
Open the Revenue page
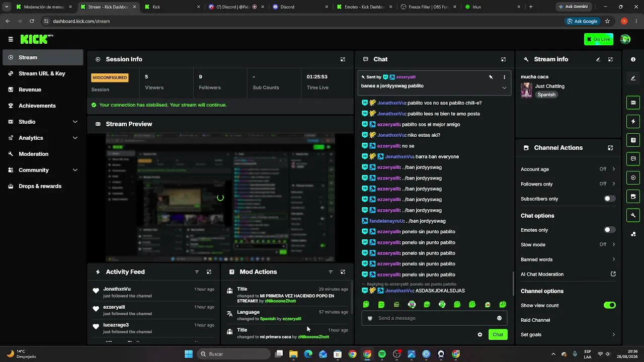43,89
